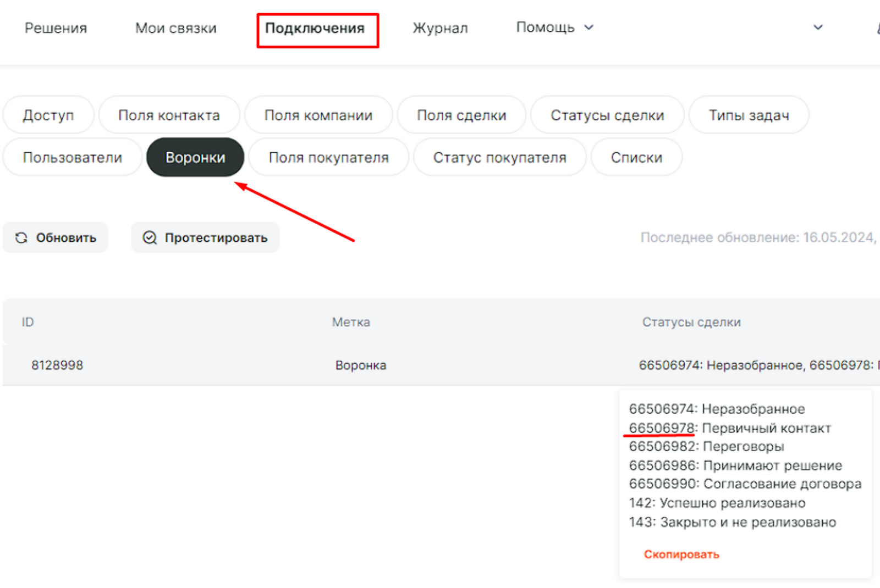Select the Поля сделки tab

click(x=461, y=115)
